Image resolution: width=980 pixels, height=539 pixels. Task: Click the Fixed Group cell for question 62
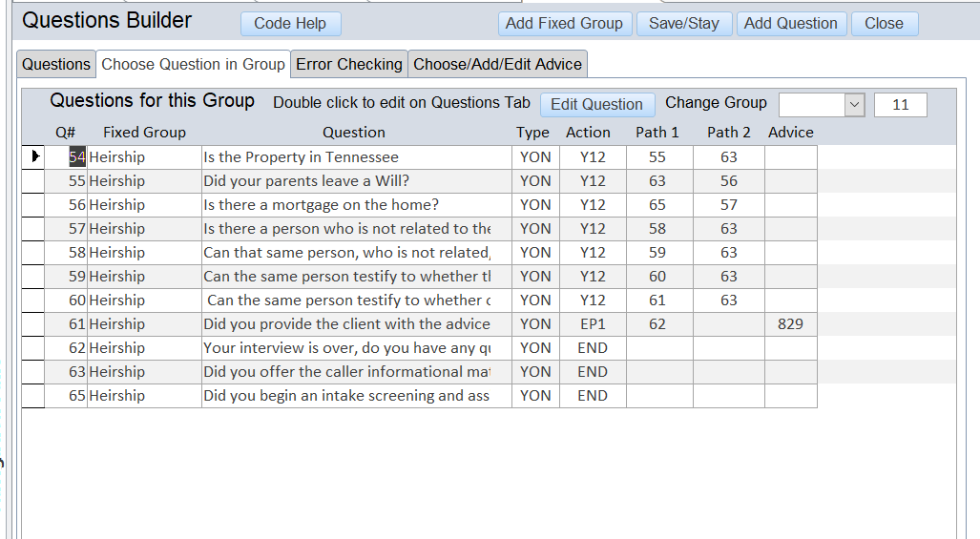(143, 348)
